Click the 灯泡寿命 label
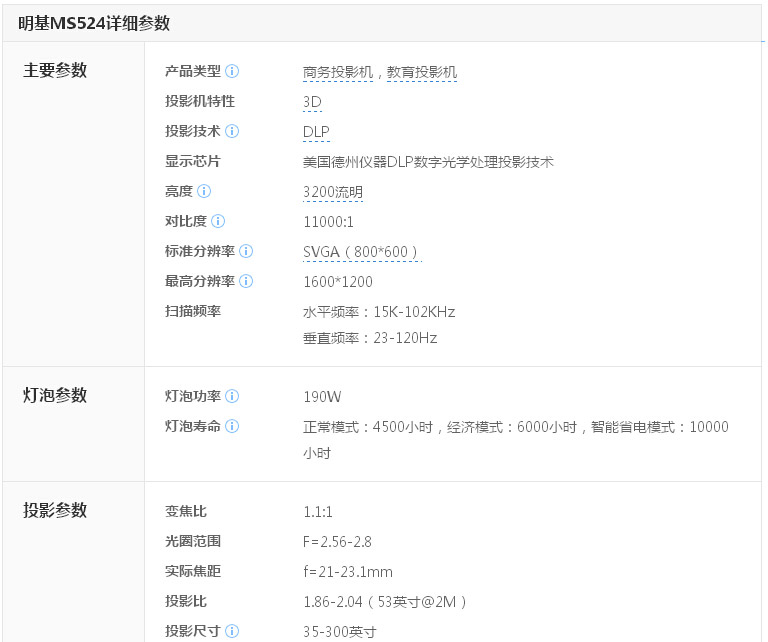 coord(192,427)
